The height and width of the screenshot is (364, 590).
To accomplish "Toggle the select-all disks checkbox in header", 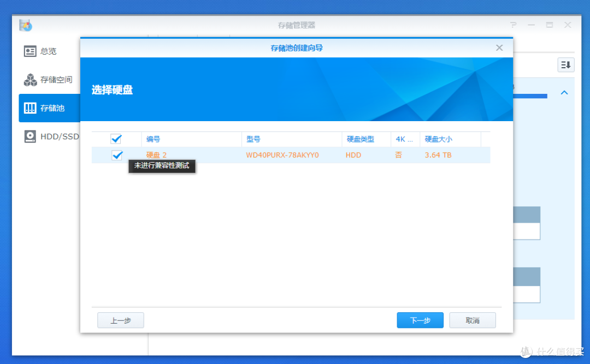I will click(116, 139).
